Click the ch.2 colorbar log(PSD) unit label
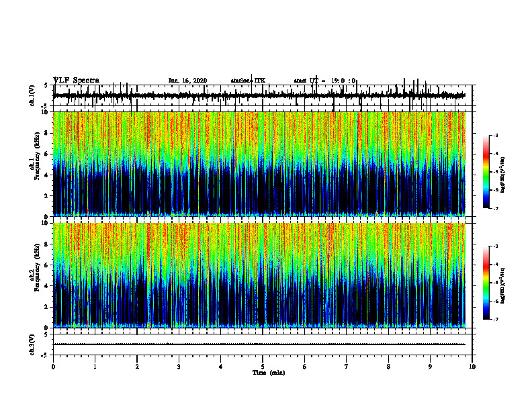Screen dimensions: 532x411 pyautogui.click(x=503, y=285)
